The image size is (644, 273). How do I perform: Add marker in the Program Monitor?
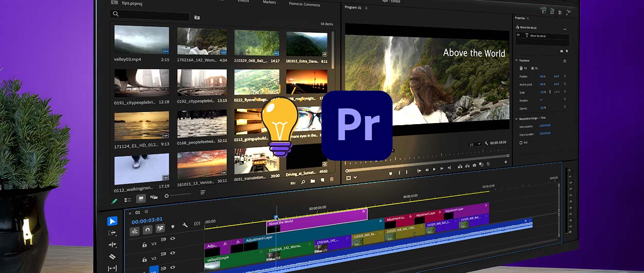coord(391,174)
